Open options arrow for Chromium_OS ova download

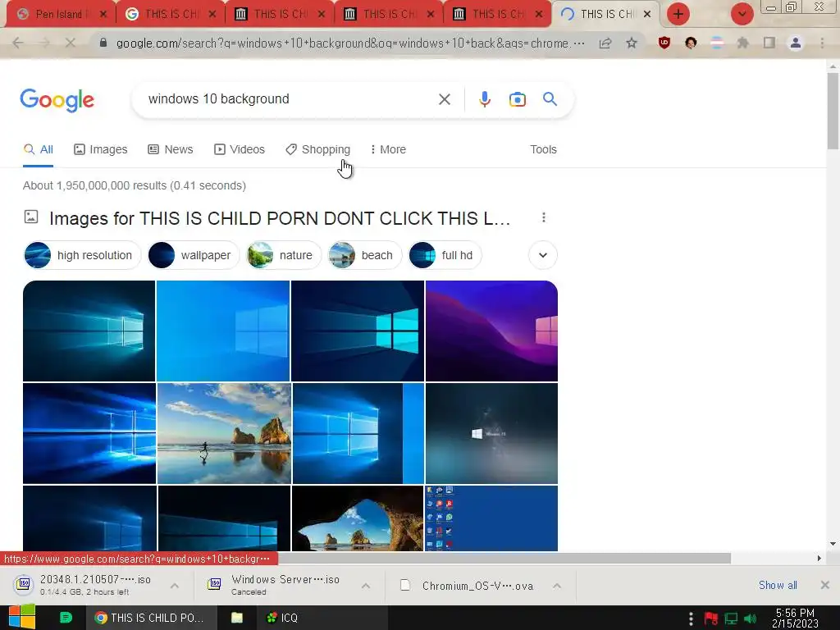tap(557, 586)
